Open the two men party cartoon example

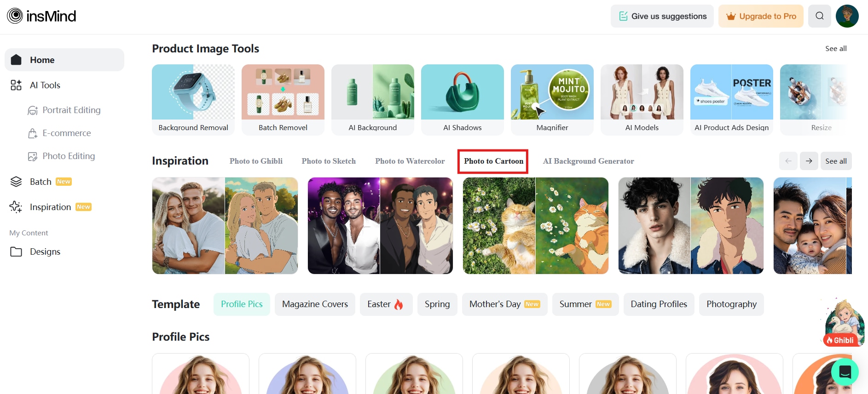click(380, 226)
